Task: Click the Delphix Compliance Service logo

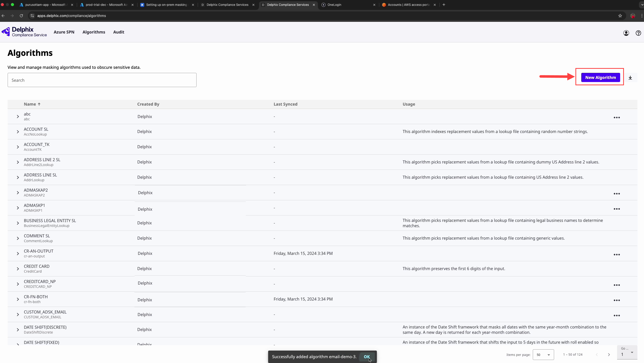Action: [x=24, y=32]
